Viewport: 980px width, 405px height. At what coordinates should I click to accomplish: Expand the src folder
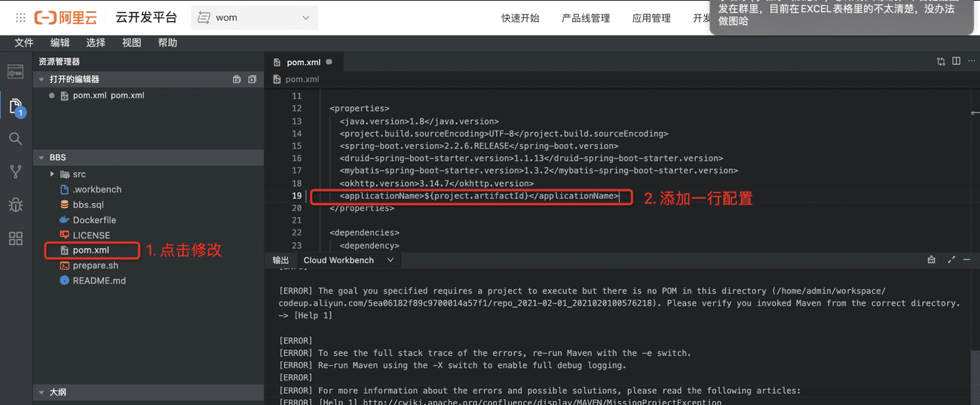pos(52,174)
